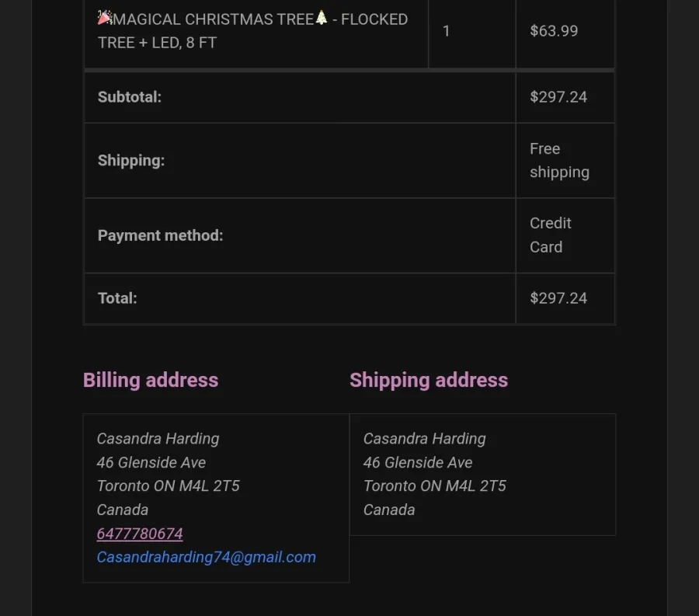Click the $63.99 item price
The image size is (699, 616).
point(554,31)
